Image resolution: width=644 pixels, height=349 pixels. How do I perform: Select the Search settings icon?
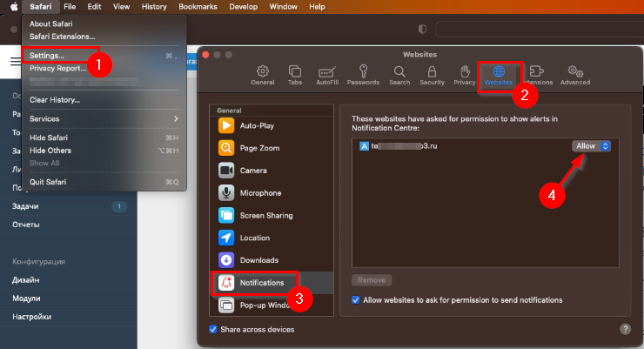(x=399, y=73)
